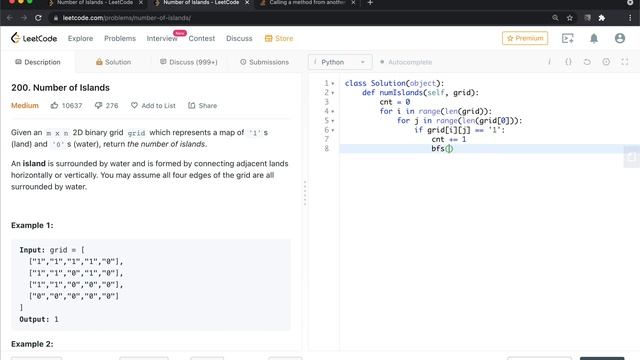The width and height of the screenshot is (640, 360).
Task: Switch to the Submissions tab
Action: [264, 62]
